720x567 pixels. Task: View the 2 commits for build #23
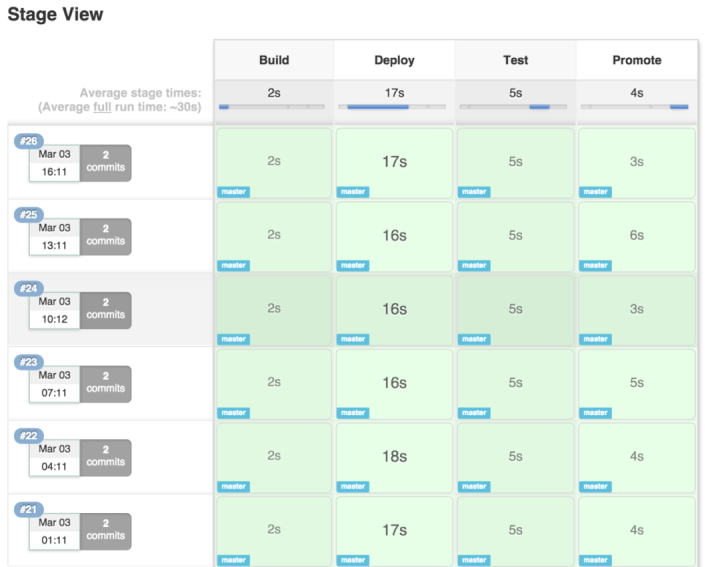coord(105,383)
